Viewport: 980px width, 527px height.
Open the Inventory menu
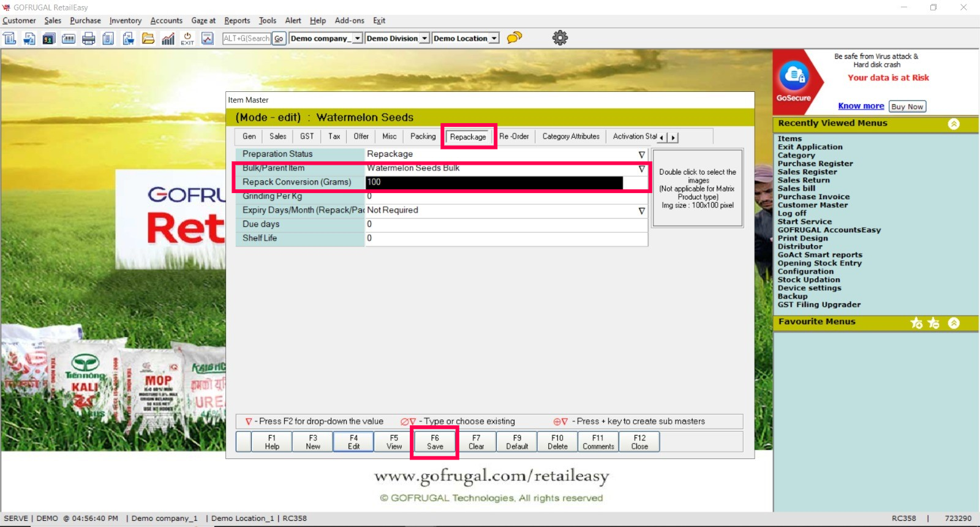pos(126,21)
